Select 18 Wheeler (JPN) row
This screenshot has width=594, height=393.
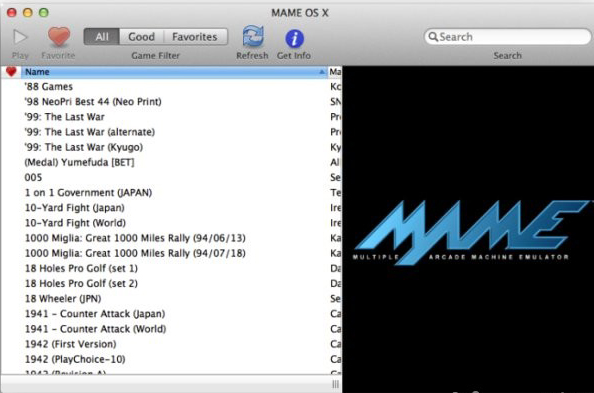coord(171,299)
